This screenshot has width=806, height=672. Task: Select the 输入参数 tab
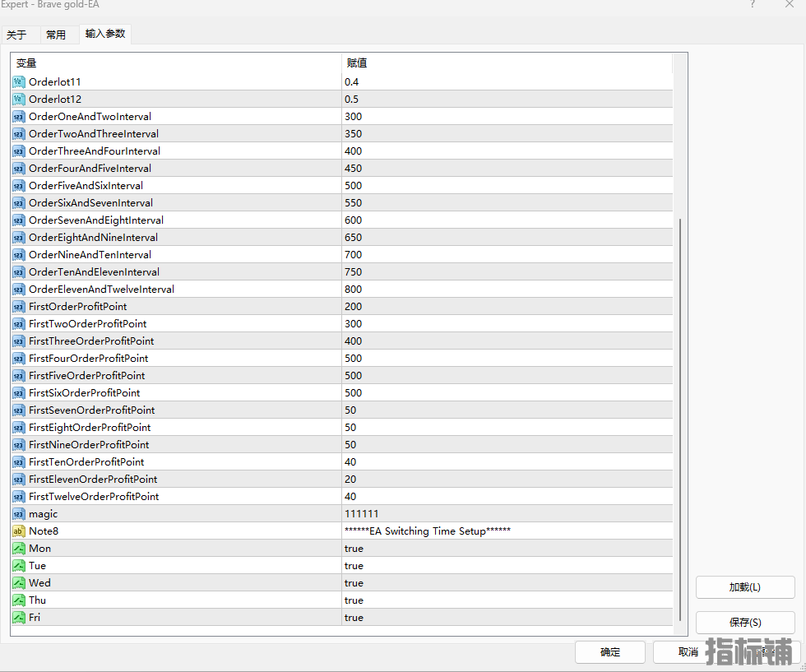pos(105,34)
